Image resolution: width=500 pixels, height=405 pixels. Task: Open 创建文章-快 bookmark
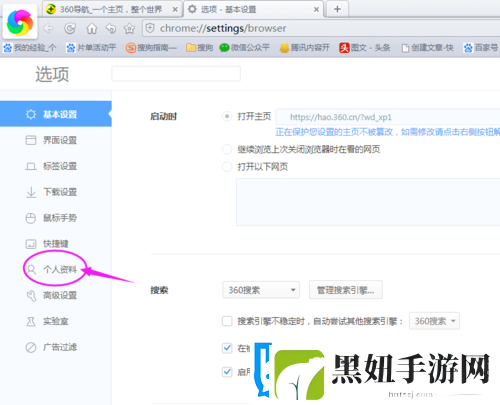(x=427, y=48)
